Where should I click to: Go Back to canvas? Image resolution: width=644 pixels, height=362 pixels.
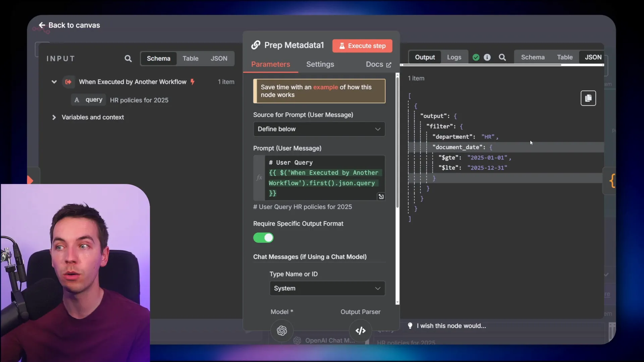pyautogui.click(x=69, y=25)
